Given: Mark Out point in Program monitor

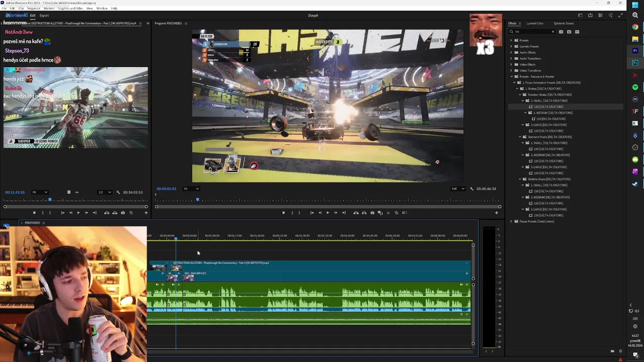Looking at the screenshot, I should [299, 213].
